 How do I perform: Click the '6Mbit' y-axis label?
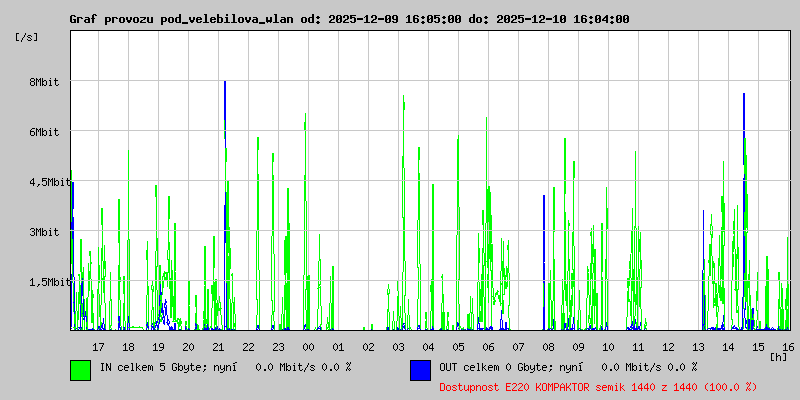click(x=44, y=132)
